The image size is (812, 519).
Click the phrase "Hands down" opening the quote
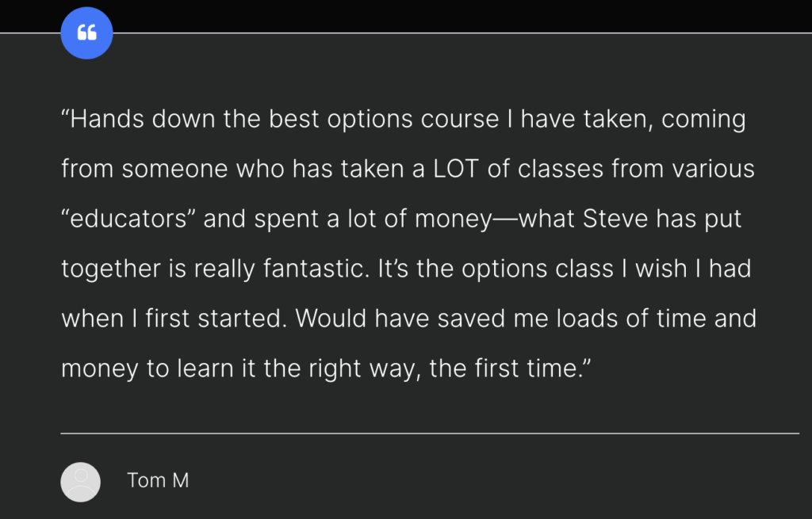click(x=138, y=119)
